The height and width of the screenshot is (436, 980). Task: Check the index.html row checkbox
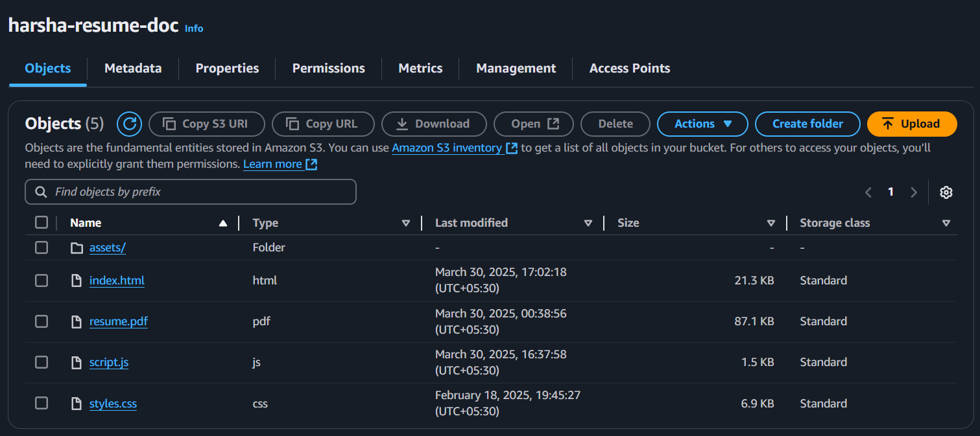(x=42, y=281)
